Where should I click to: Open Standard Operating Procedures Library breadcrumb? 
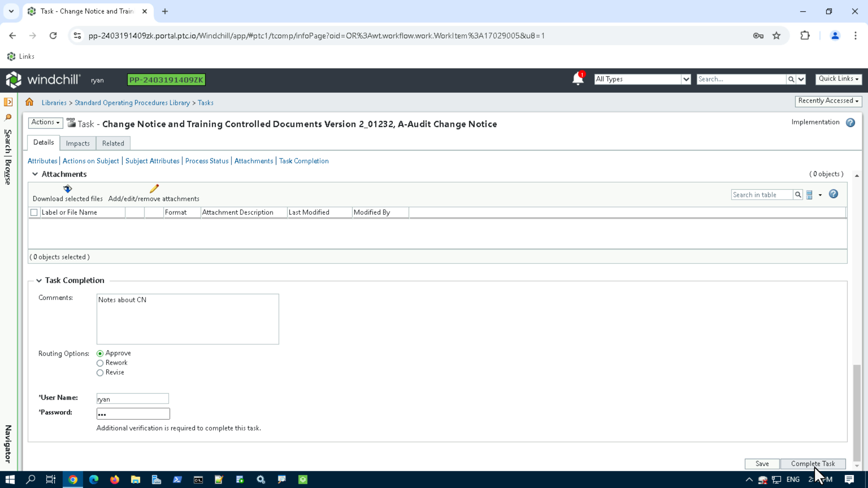(x=132, y=103)
